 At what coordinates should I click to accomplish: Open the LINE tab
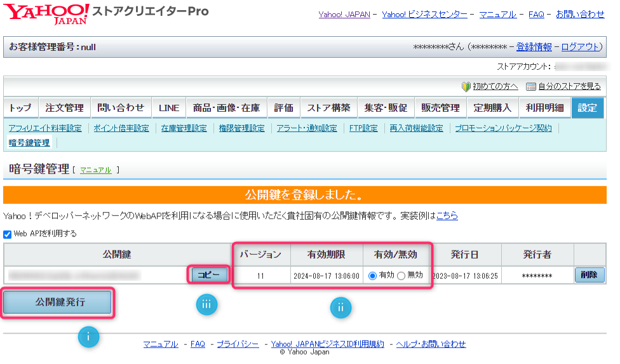[169, 108]
